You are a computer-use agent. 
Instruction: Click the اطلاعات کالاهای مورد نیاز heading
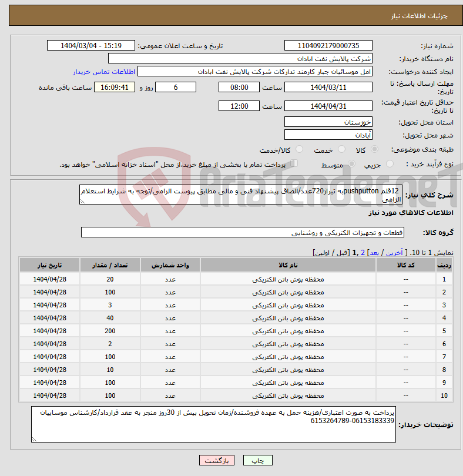tap(411, 213)
